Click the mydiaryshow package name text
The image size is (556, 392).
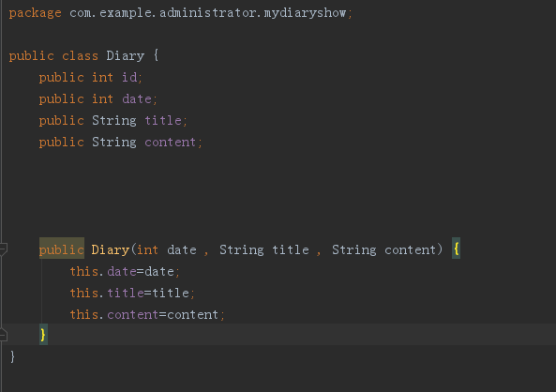[305, 13]
